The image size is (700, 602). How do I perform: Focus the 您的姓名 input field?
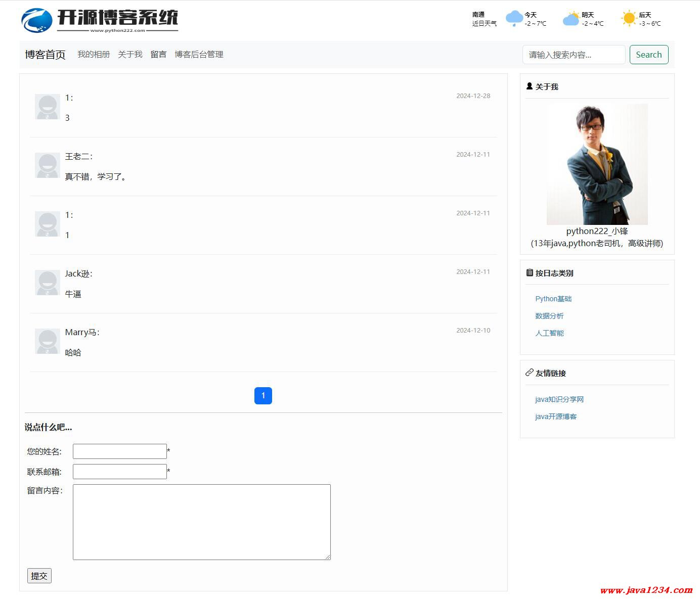[x=120, y=451]
